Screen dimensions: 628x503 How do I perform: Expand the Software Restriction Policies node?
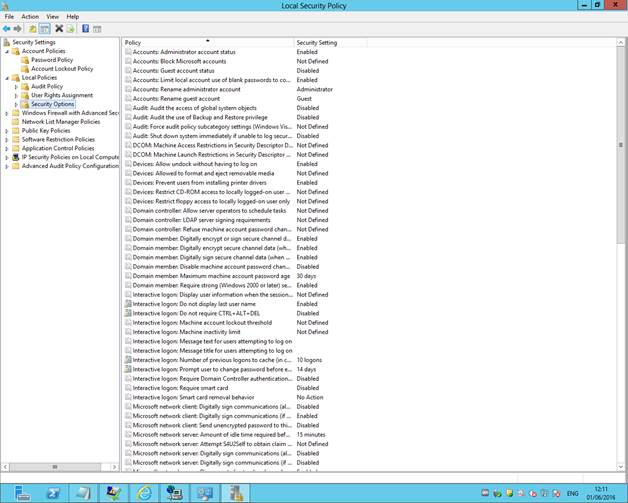[x=6, y=140]
